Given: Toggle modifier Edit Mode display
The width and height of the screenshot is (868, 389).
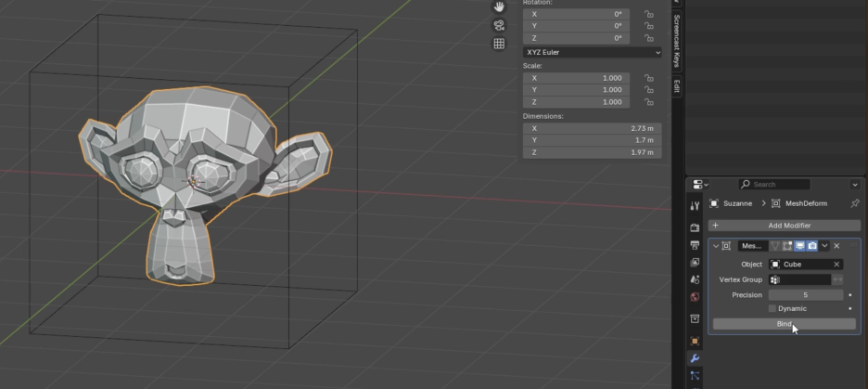Looking at the screenshot, I should [787, 245].
